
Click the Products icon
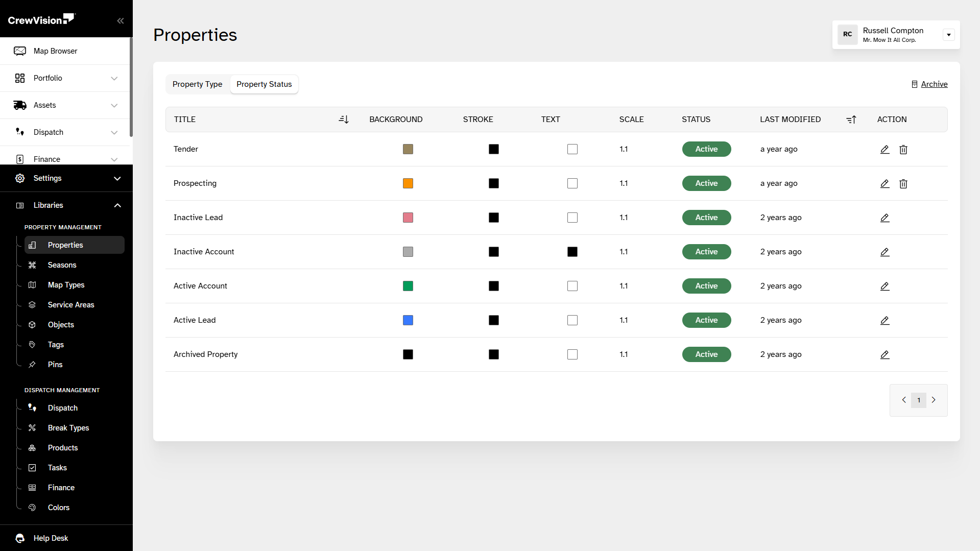32,448
